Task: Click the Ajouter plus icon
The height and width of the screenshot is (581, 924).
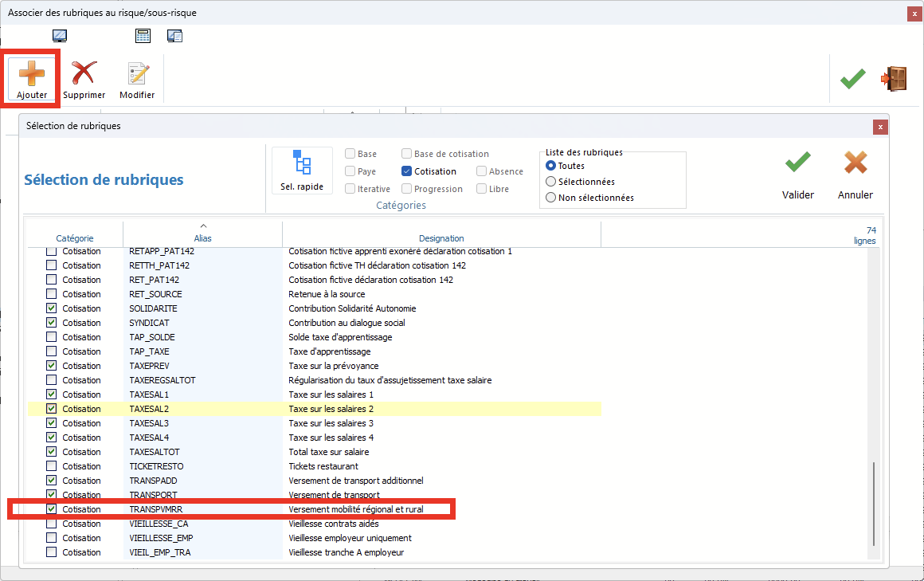Action: coord(32,74)
